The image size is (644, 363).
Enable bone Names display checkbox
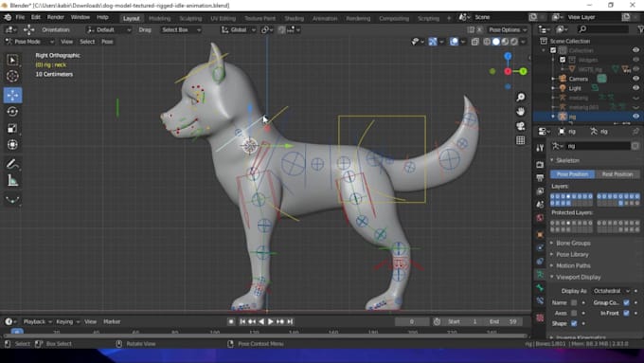(574, 302)
